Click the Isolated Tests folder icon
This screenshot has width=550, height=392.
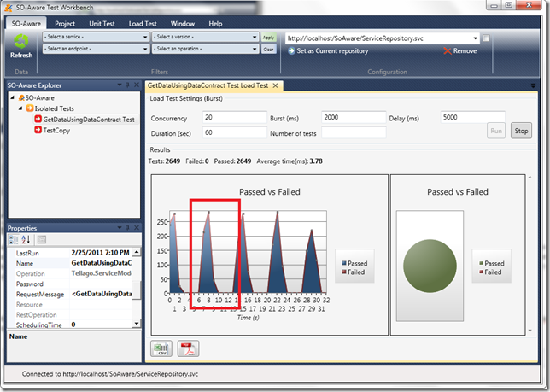click(x=30, y=108)
